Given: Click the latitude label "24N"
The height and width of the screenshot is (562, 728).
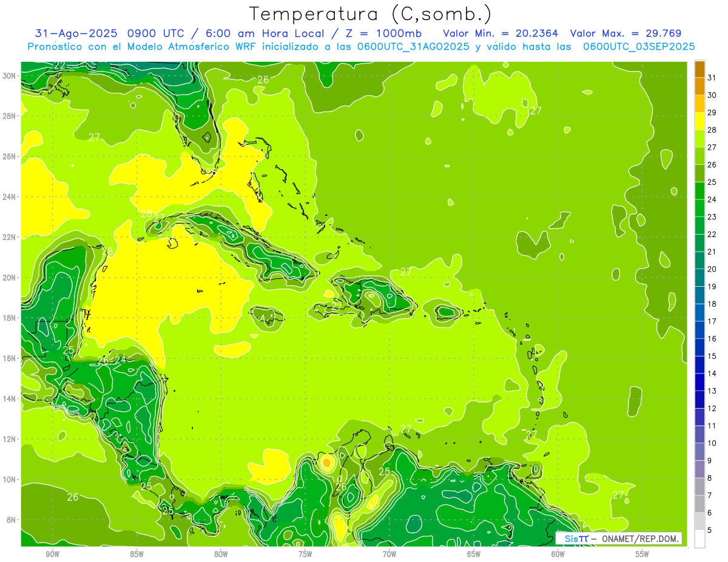Looking at the screenshot, I should tap(8, 196).
